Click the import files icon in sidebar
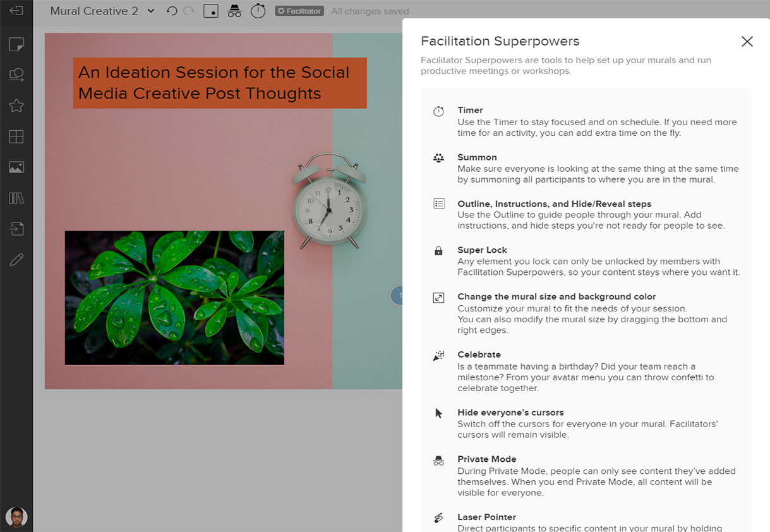This screenshot has width=770, height=532. pos(16,229)
